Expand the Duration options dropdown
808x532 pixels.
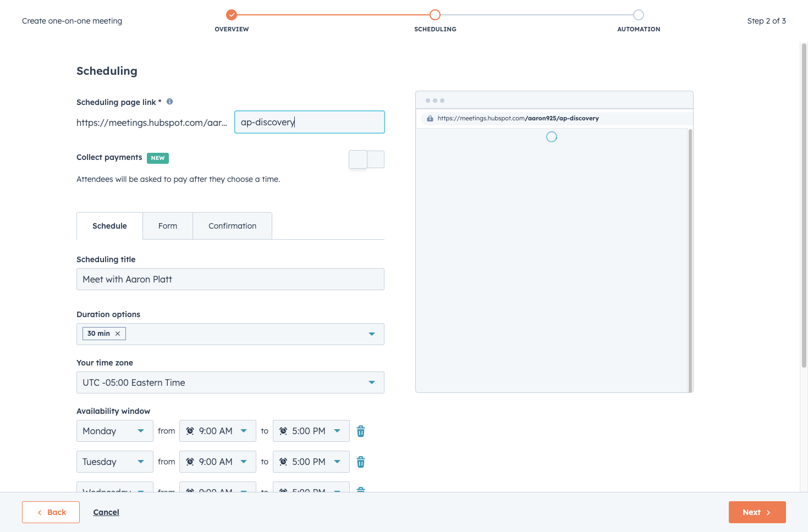[x=372, y=334]
